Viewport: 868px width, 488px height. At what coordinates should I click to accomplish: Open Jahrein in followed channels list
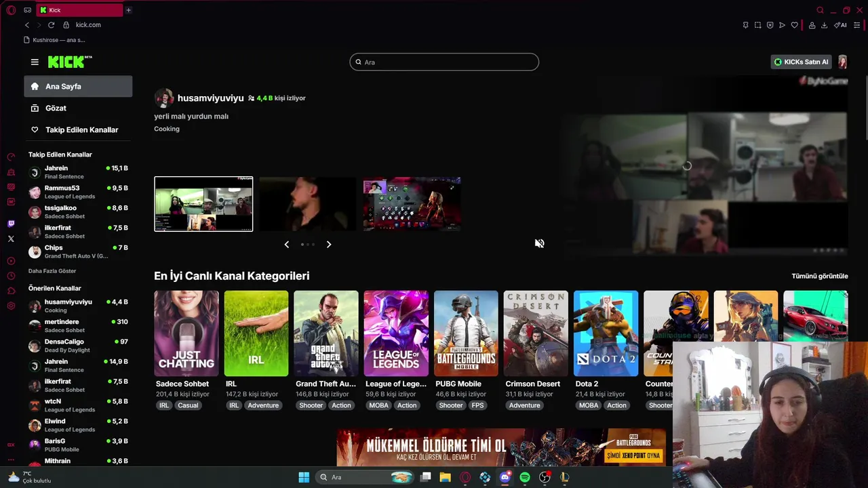(x=78, y=172)
